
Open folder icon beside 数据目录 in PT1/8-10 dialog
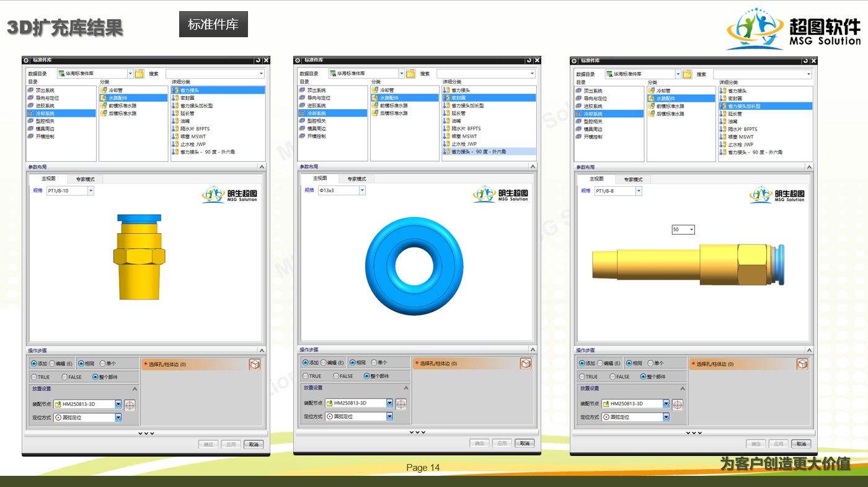[139, 73]
